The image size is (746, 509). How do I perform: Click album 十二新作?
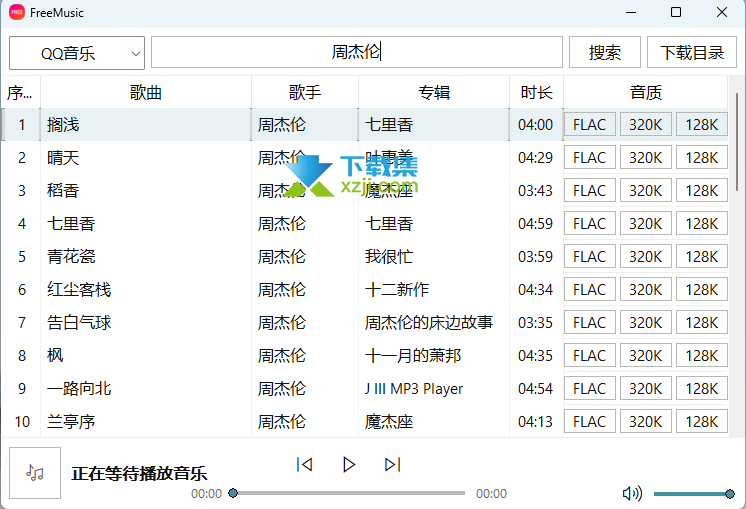[397, 289]
